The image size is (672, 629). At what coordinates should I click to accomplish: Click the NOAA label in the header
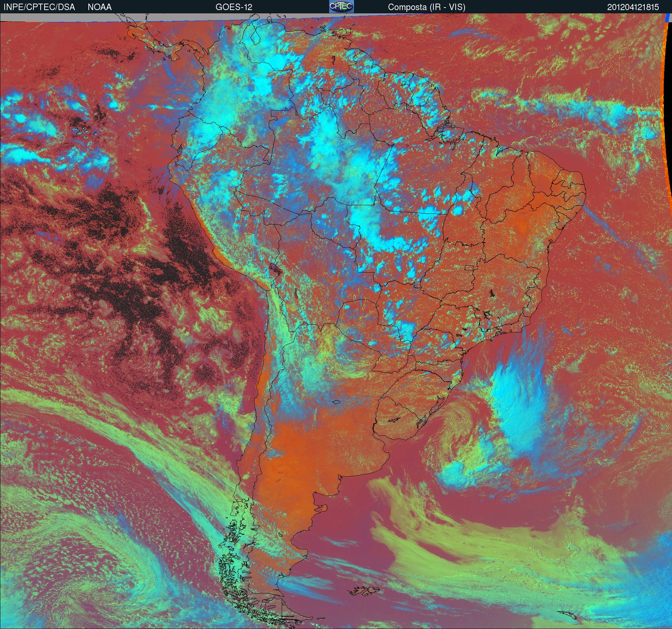point(100,7)
